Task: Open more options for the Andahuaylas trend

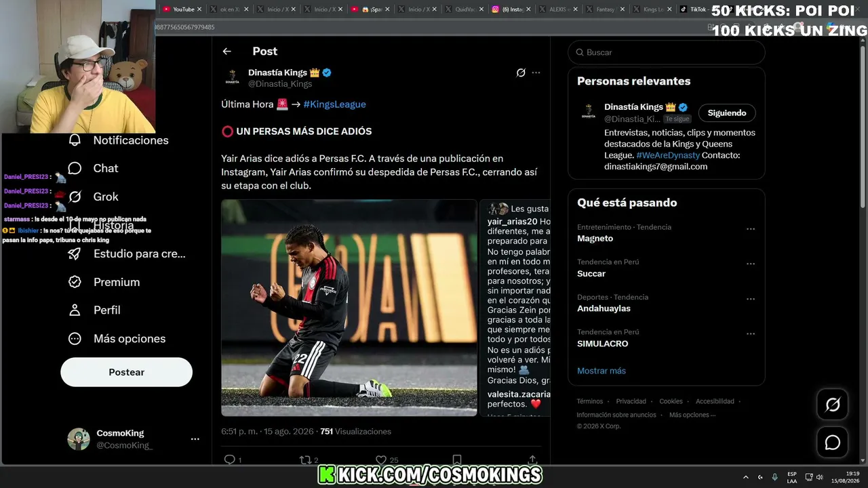Action: coord(751,300)
